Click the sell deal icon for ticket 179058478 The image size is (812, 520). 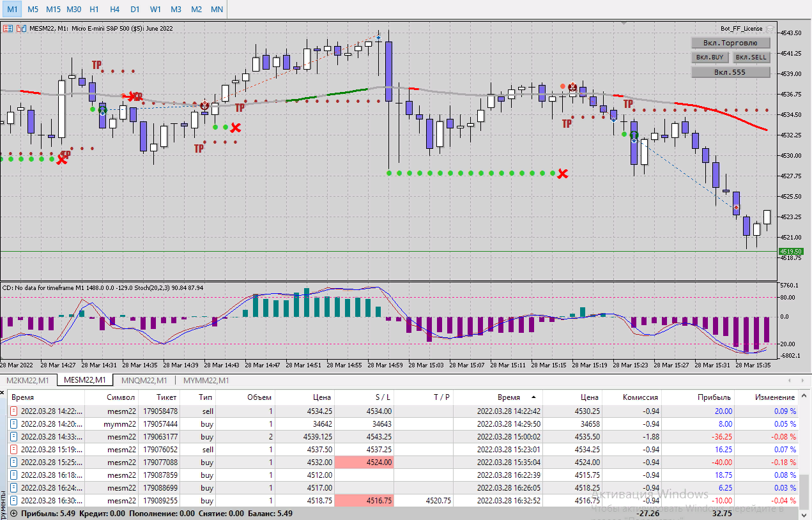tap(14, 411)
